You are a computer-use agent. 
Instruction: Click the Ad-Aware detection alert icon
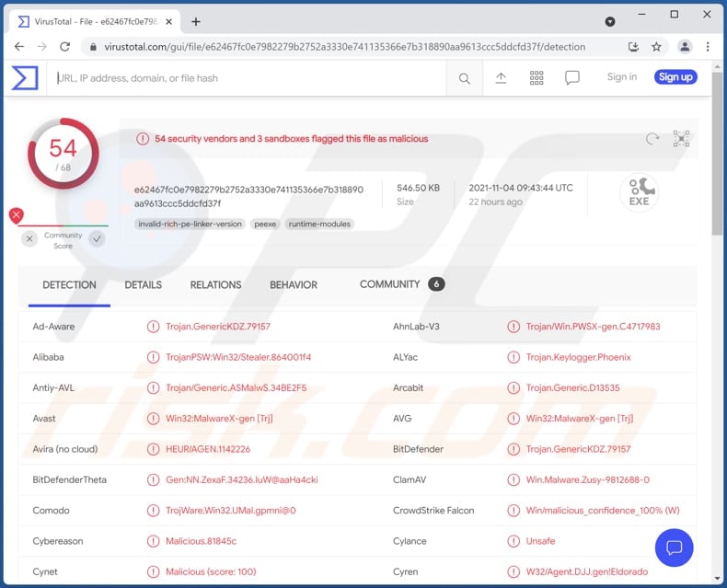153,327
